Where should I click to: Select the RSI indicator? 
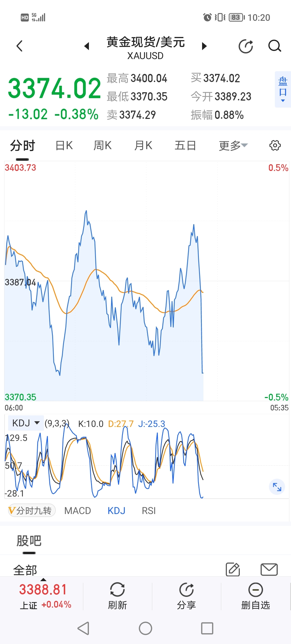[149, 511]
